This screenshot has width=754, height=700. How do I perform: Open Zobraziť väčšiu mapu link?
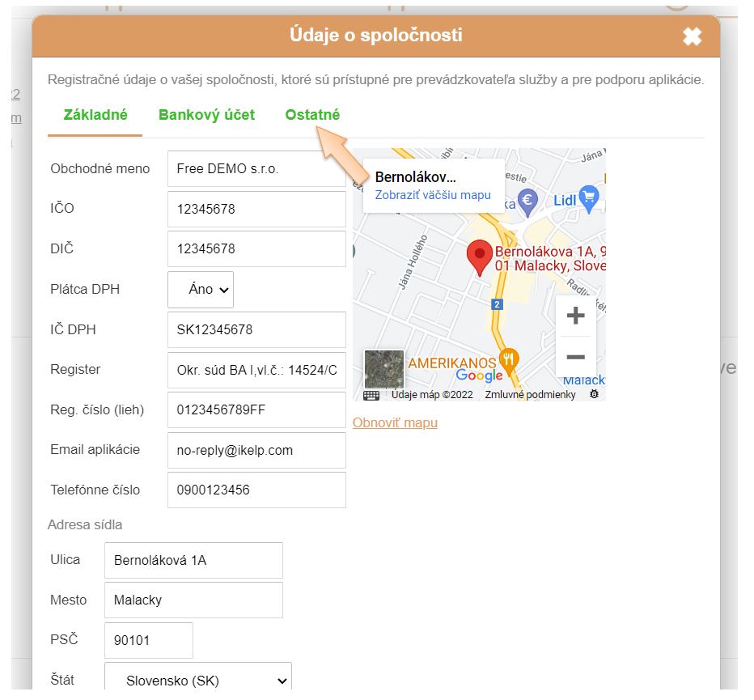(433, 195)
